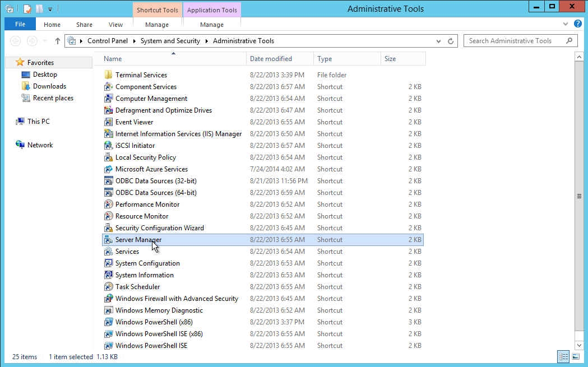Screen dimensions: 588x367
Task: Click the vertical scrollbar up arrow
Action: click(x=579, y=57)
